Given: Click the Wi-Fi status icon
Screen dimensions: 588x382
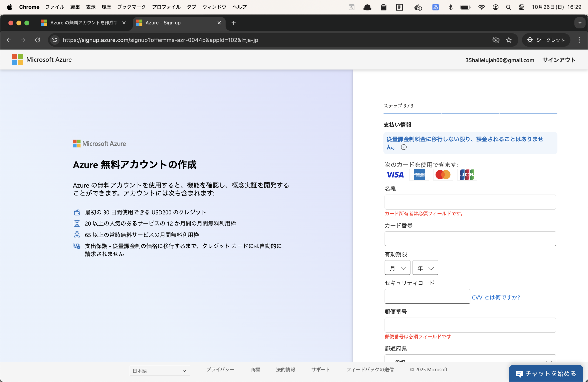Looking at the screenshot, I should tap(481, 7).
